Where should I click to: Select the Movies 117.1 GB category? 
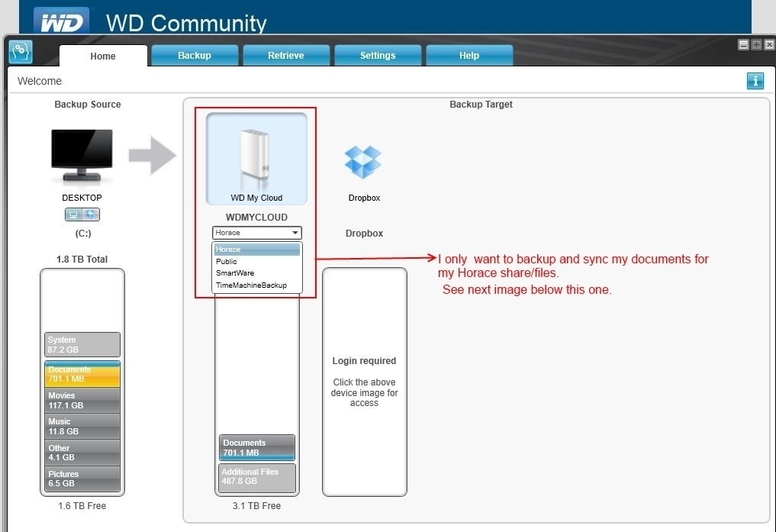pos(82,401)
